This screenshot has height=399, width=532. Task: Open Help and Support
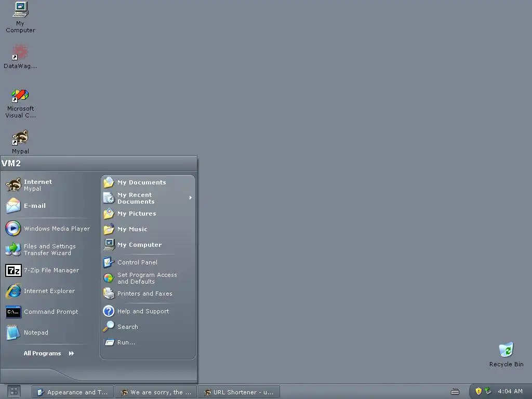[x=148, y=311]
